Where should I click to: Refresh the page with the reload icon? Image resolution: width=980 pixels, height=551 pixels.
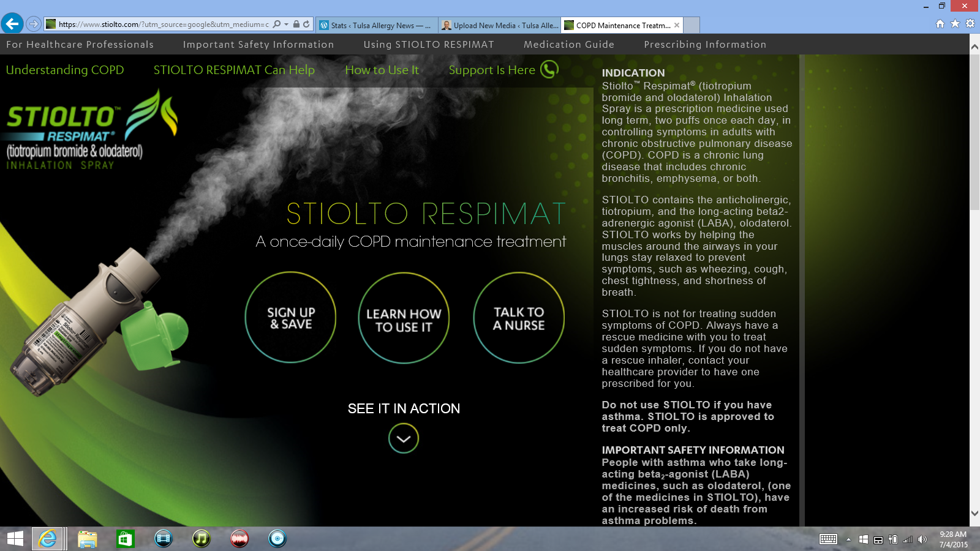pyautogui.click(x=306, y=24)
